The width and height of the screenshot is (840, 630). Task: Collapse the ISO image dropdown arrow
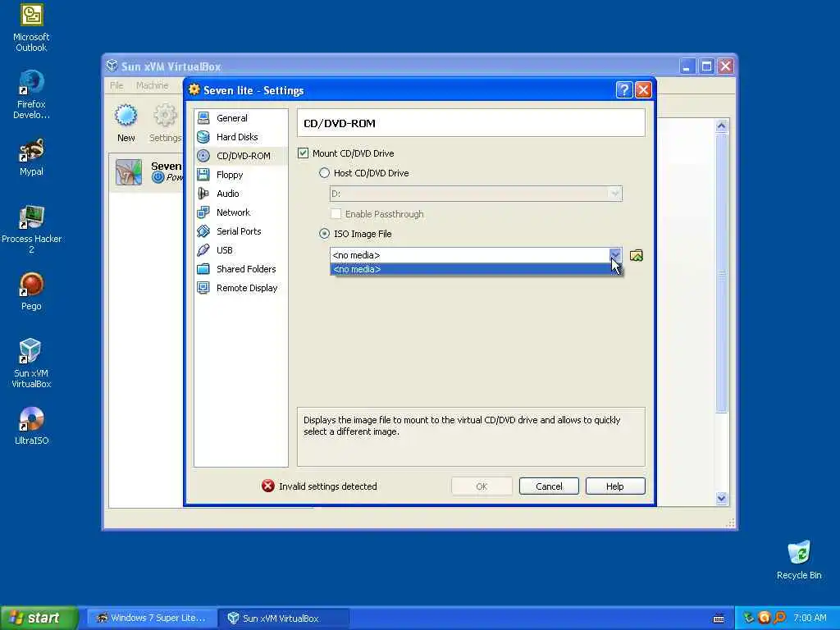click(615, 255)
